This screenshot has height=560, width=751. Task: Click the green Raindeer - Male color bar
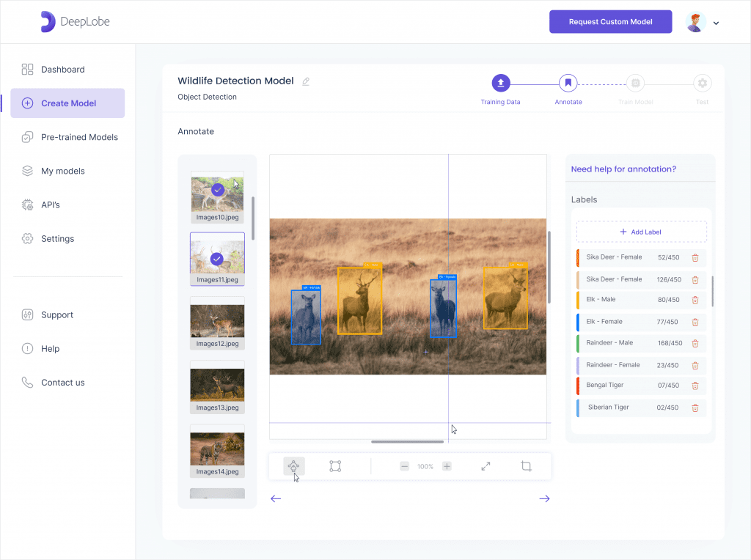coord(578,343)
